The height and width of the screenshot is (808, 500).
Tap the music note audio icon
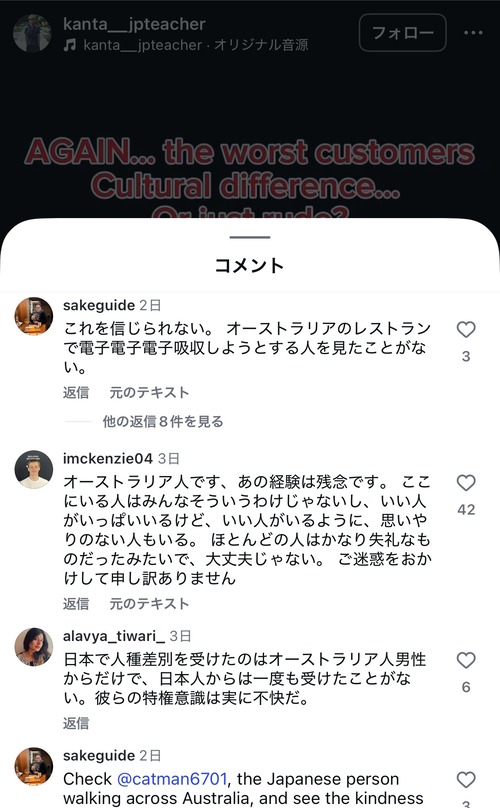pyautogui.click(x=70, y=45)
